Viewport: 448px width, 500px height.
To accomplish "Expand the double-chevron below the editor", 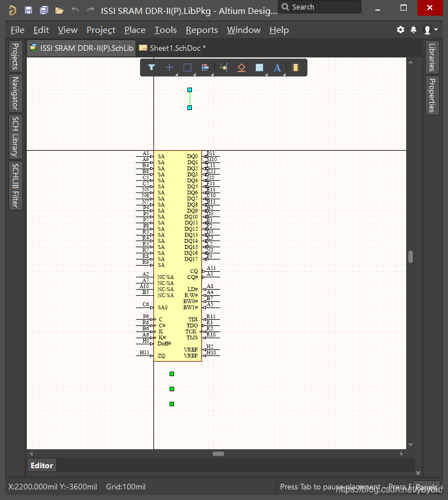I will pos(418,473).
